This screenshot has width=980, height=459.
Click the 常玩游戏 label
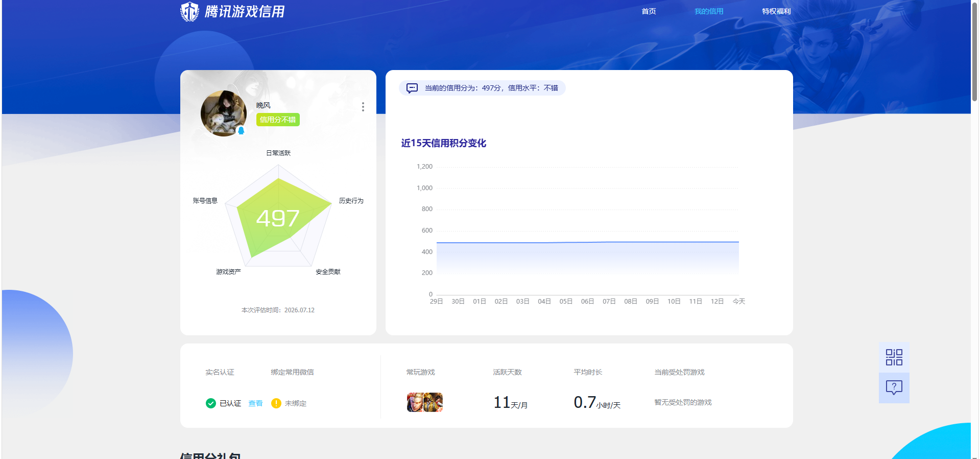[420, 372]
